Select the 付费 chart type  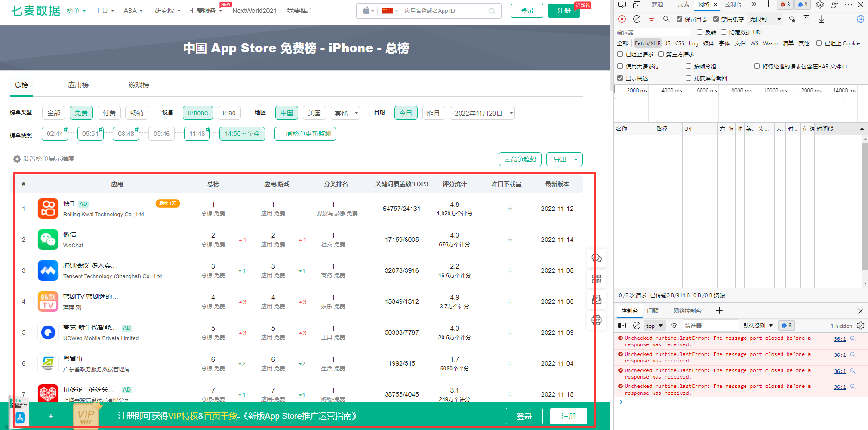pyautogui.click(x=109, y=113)
